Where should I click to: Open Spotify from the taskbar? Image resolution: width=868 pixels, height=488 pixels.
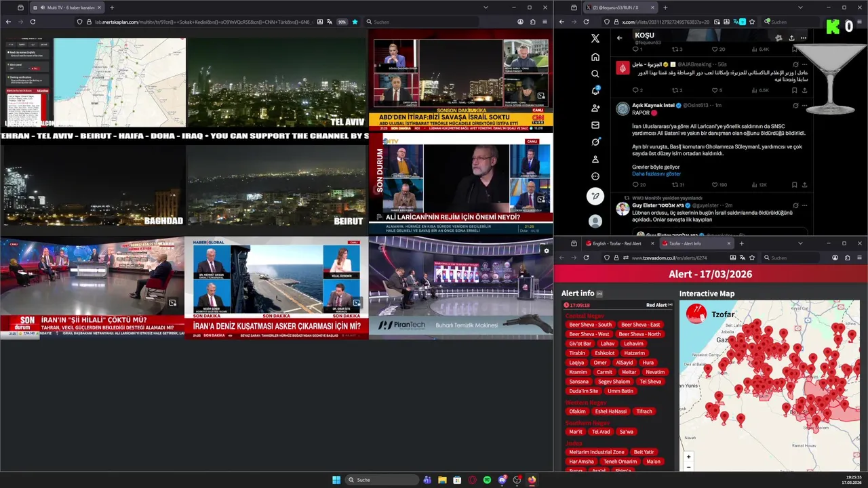487,480
